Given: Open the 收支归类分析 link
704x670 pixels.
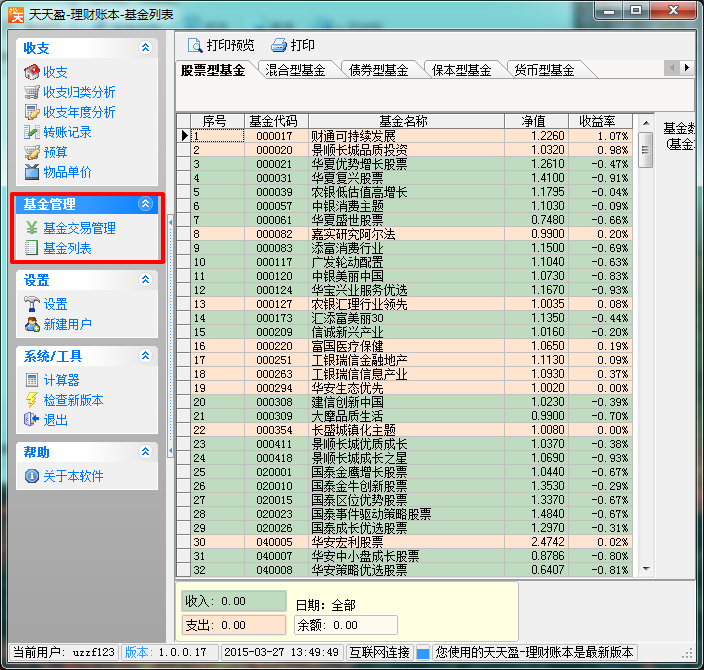Looking at the screenshot, I should click(79, 92).
